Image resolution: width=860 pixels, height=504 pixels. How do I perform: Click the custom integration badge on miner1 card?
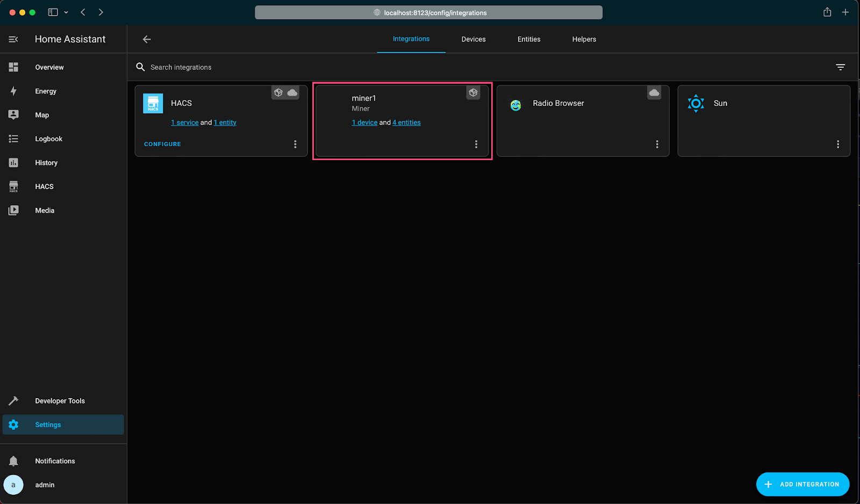(473, 92)
